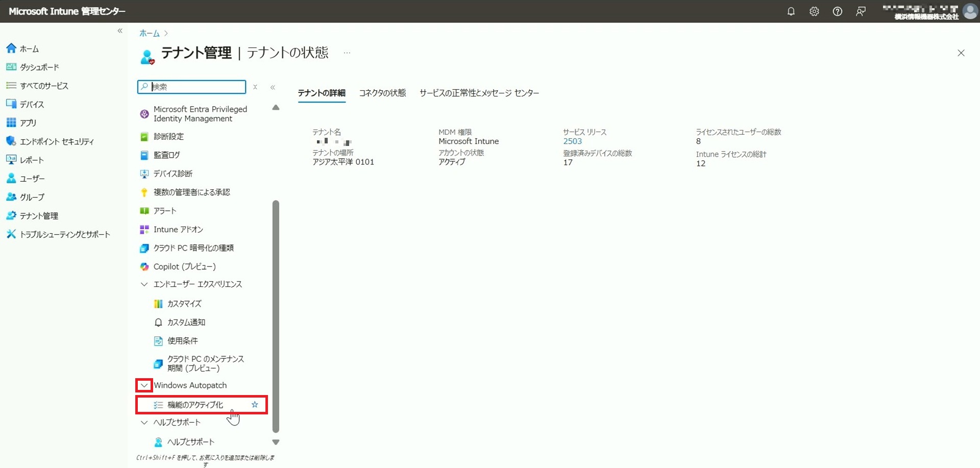Click the Intune アドオン icon

[144, 229]
